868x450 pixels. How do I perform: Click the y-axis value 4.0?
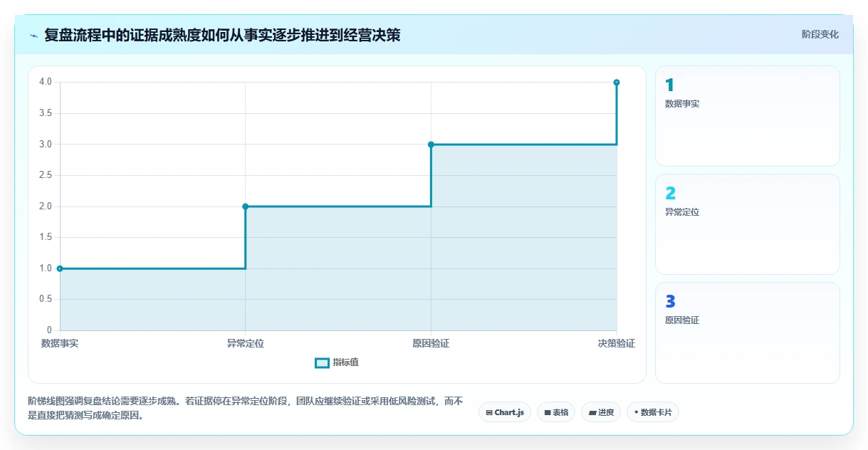click(x=46, y=82)
